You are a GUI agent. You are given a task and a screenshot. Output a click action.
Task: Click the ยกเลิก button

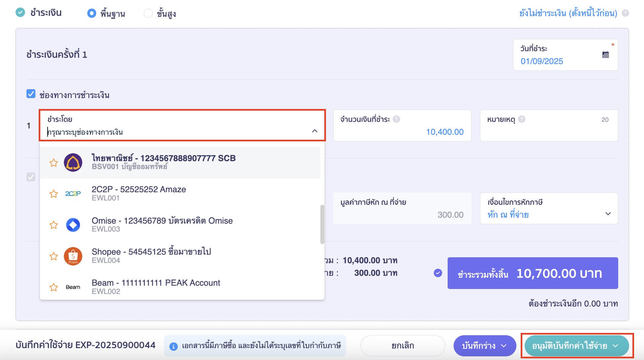point(402,346)
